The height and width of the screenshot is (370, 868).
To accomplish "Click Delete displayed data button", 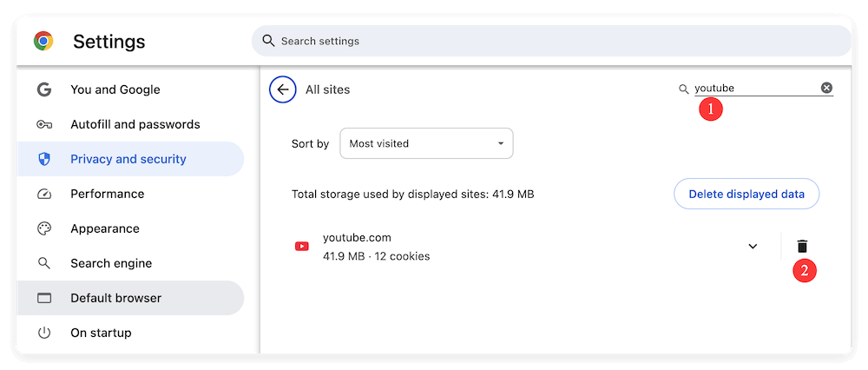I will (x=746, y=194).
